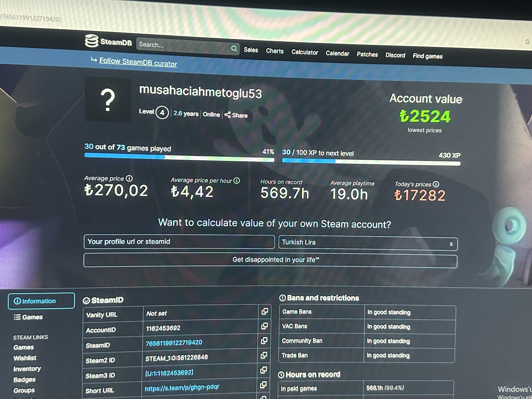Click the In paid games hours value
This screenshot has height=399, width=532.
385,388
